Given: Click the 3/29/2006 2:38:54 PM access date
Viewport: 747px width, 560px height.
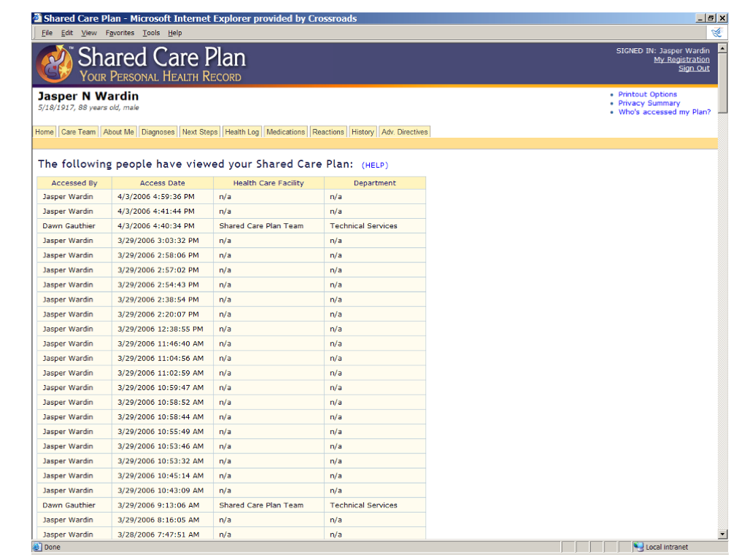Looking at the screenshot, I should pyautogui.click(x=158, y=300).
